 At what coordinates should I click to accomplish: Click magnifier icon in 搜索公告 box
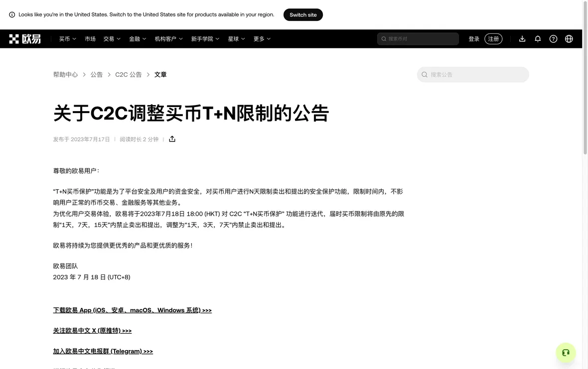click(x=425, y=75)
